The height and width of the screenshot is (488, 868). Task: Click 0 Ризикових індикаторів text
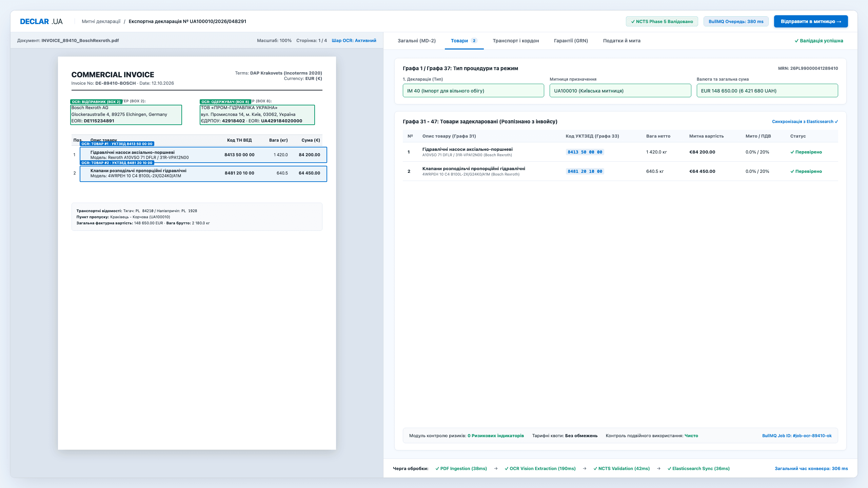point(495,436)
